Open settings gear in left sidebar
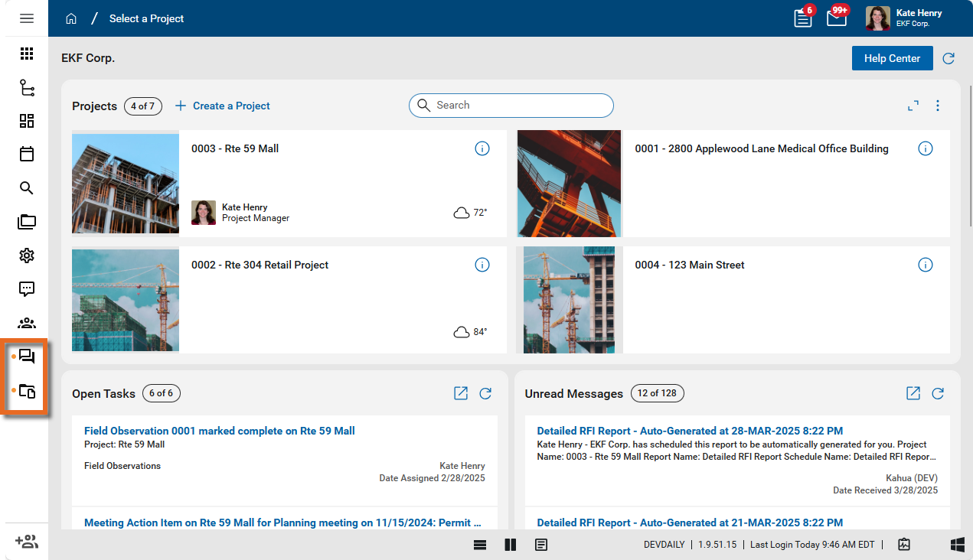973x560 pixels. [27, 256]
